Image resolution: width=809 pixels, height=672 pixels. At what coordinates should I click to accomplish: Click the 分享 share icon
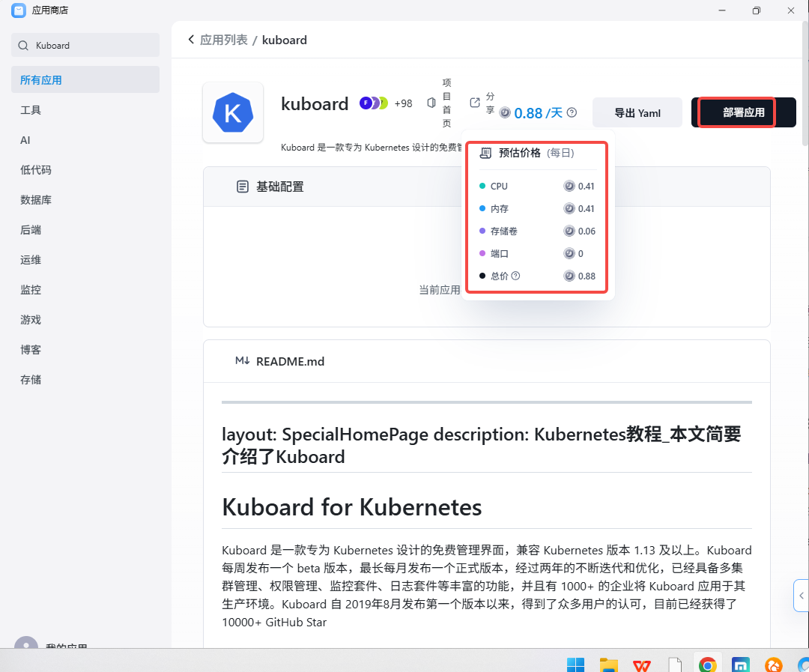click(475, 103)
